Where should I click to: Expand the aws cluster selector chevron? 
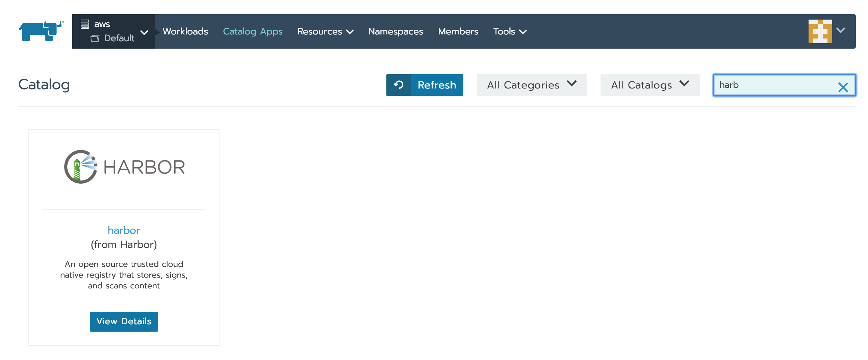click(145, 33)
